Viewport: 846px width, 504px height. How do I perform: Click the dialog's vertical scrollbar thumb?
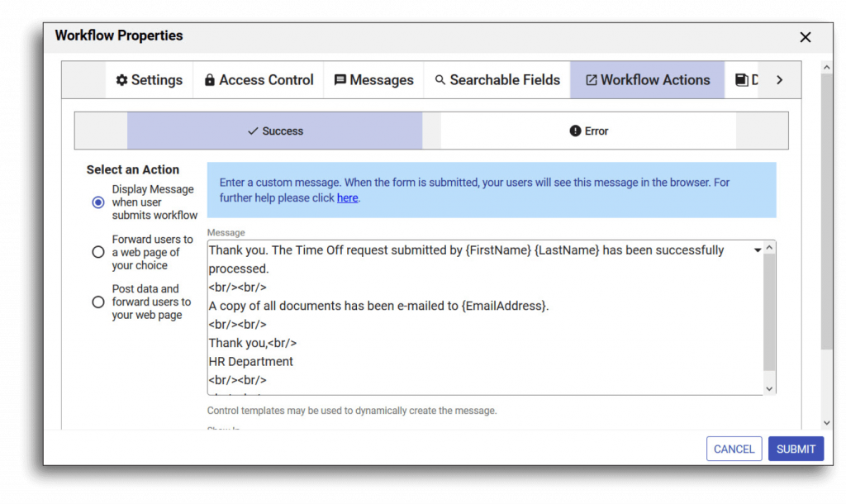point(826,212)
